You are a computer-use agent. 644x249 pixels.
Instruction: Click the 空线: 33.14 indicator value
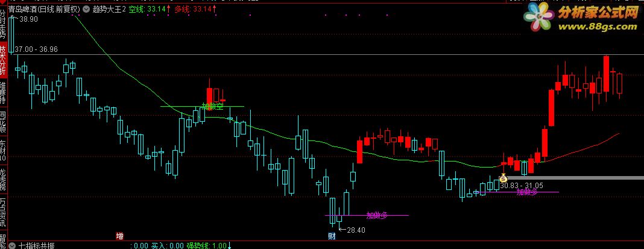point(150,9)
